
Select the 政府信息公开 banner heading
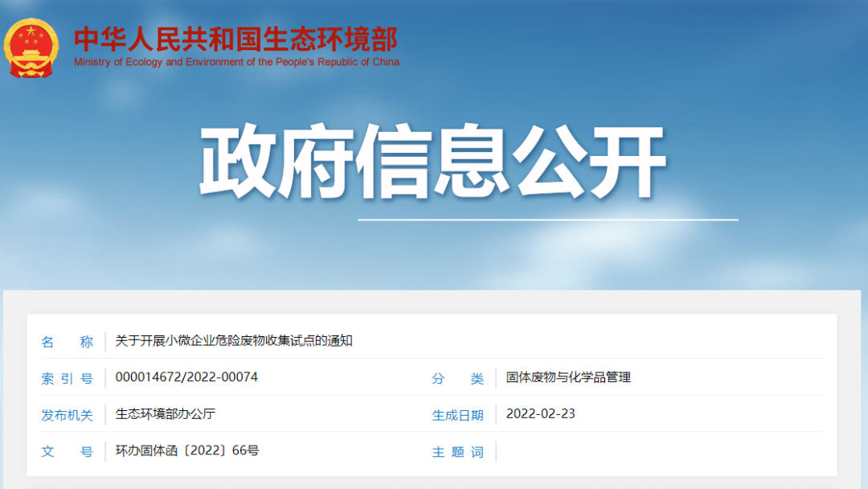click(432, 162)
